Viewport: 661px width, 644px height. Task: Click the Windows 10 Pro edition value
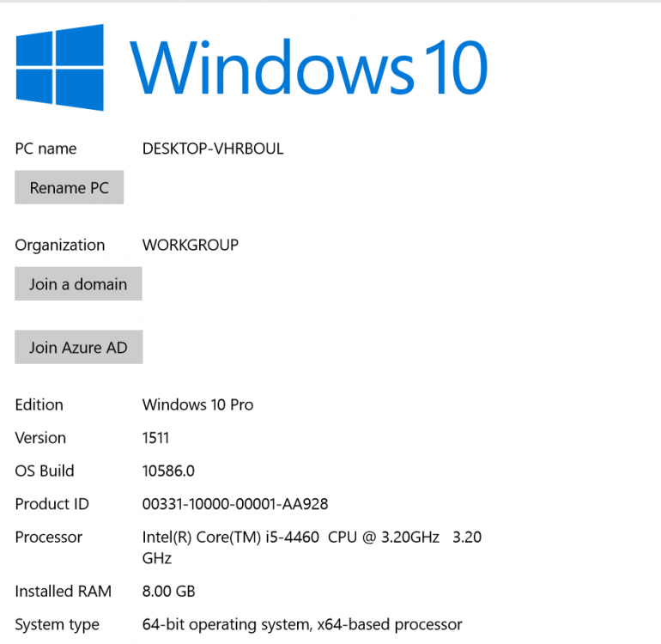click(197, 405)
